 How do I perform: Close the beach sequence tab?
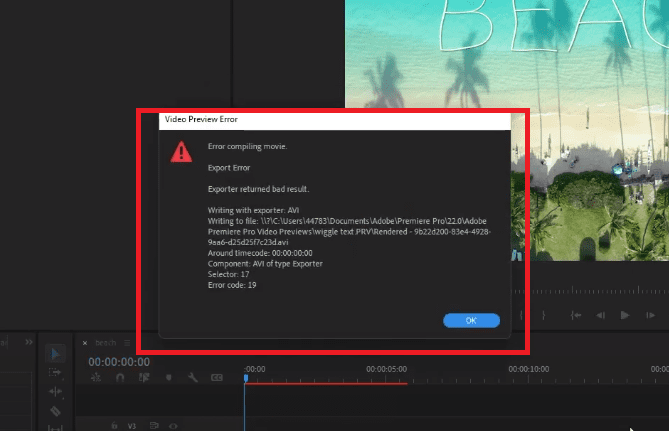pos(85,343)
